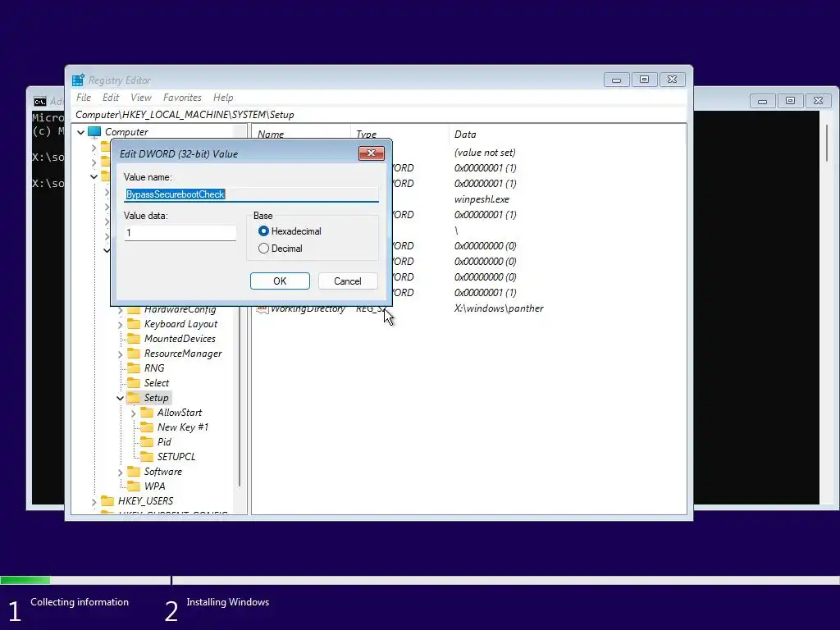Click the SETUPCL folder icon
The image size is (840, 630).
146,456
